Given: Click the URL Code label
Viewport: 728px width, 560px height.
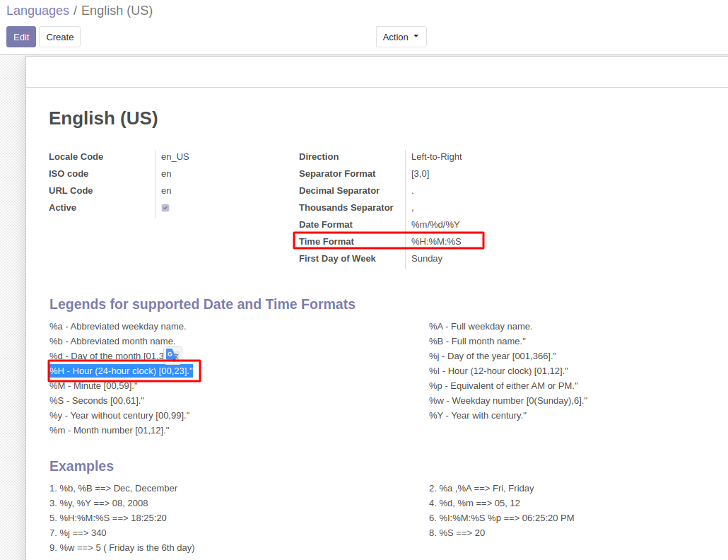Looking at the screenshot, I should click(71, 191).
